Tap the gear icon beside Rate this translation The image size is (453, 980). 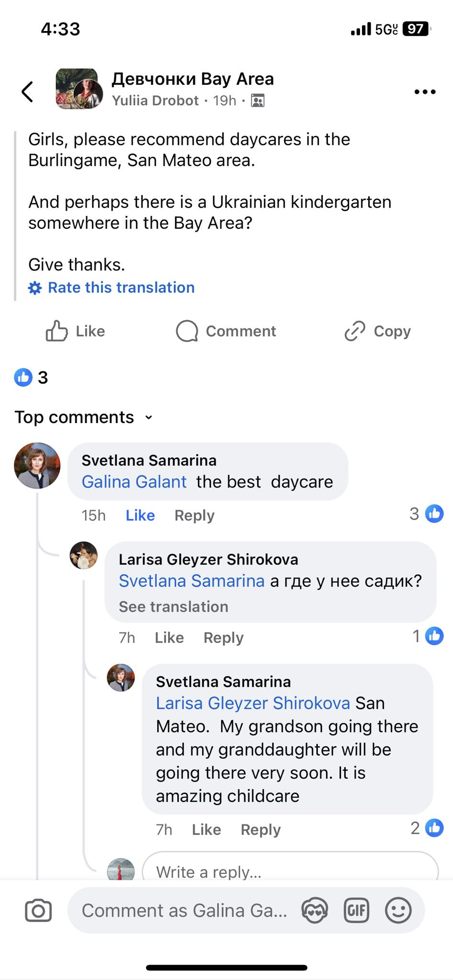click(x=35, y=288)
